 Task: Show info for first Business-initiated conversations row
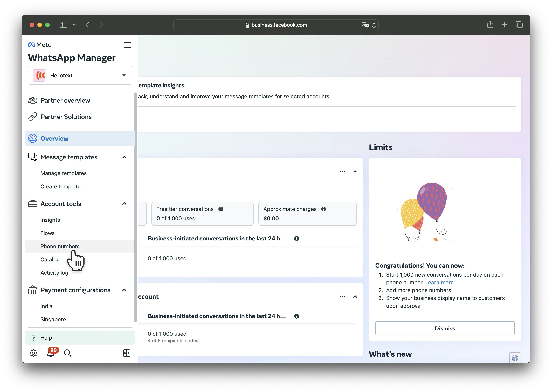click(x=297, y=239)
